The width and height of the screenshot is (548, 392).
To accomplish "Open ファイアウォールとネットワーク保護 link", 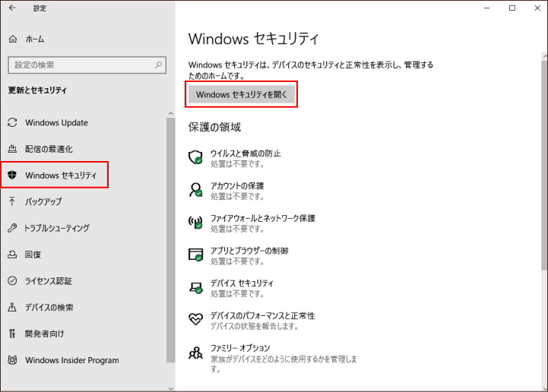I will pos(262,218).
